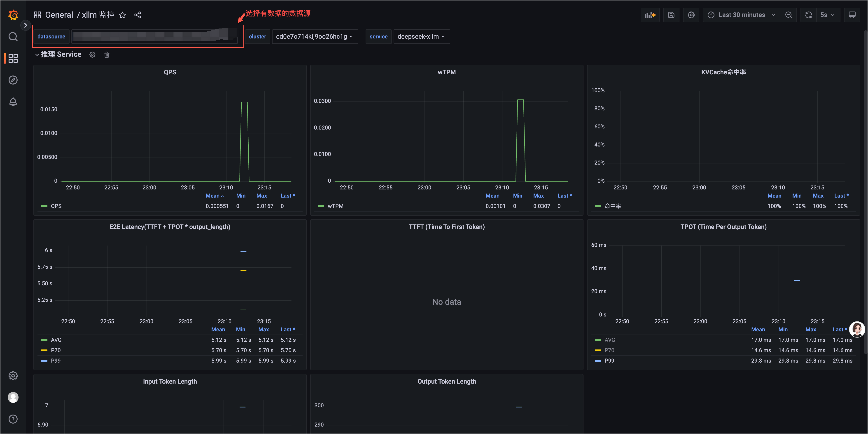Screen dimensions: 868x434
Task: Click the floating assistant avatar
Action: pos(857,330)
